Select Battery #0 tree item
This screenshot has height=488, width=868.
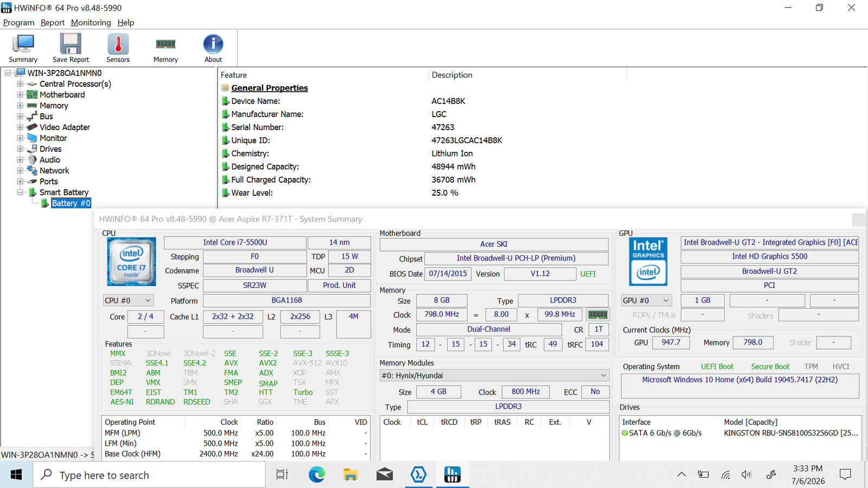tap(71, 203)
